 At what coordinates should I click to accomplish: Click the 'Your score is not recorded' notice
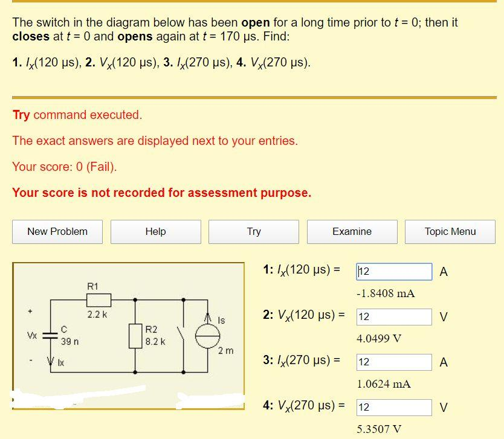tap(162, 193)
